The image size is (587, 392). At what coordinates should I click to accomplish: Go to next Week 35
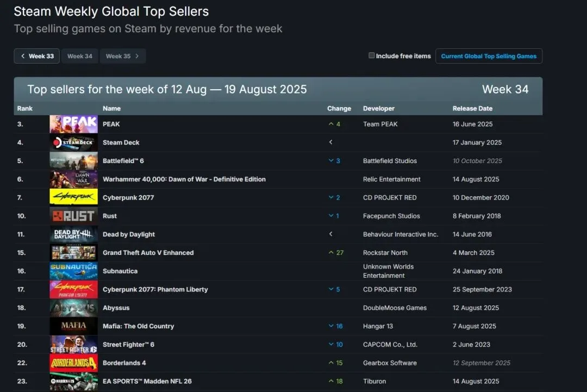[x=122, y=56]
